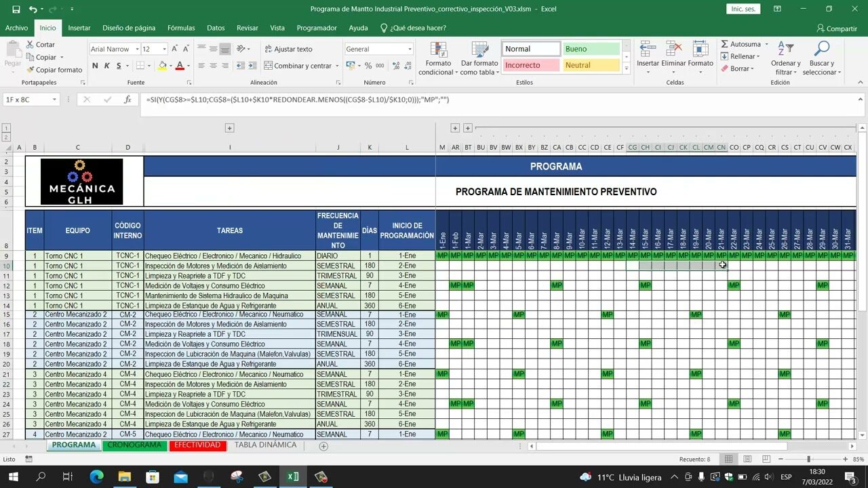Open Conditional Formatting (Formato condicional)

pyautogui.click(x=437, y=58)
